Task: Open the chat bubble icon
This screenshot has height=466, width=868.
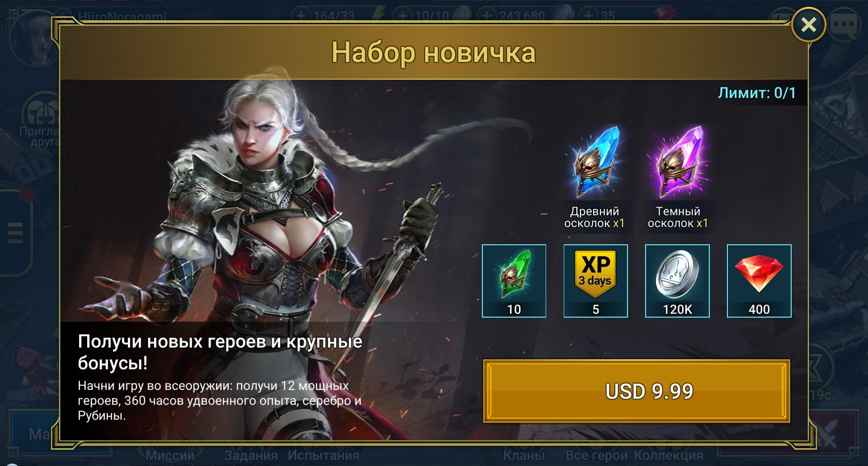Action: tap(844, 25)
